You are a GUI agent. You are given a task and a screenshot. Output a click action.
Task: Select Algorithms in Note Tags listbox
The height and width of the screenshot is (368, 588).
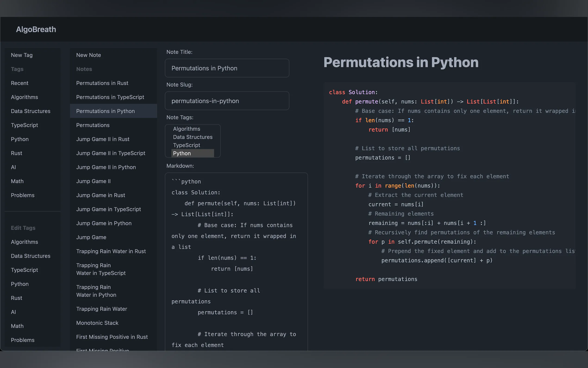187,129
